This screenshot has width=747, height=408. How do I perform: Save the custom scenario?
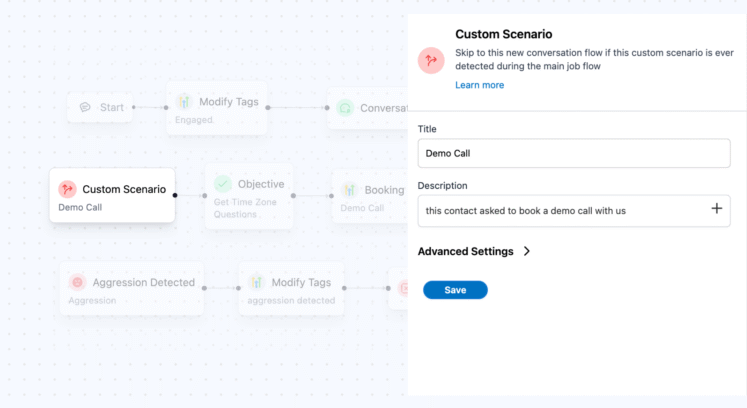click(x=455, y=290)
